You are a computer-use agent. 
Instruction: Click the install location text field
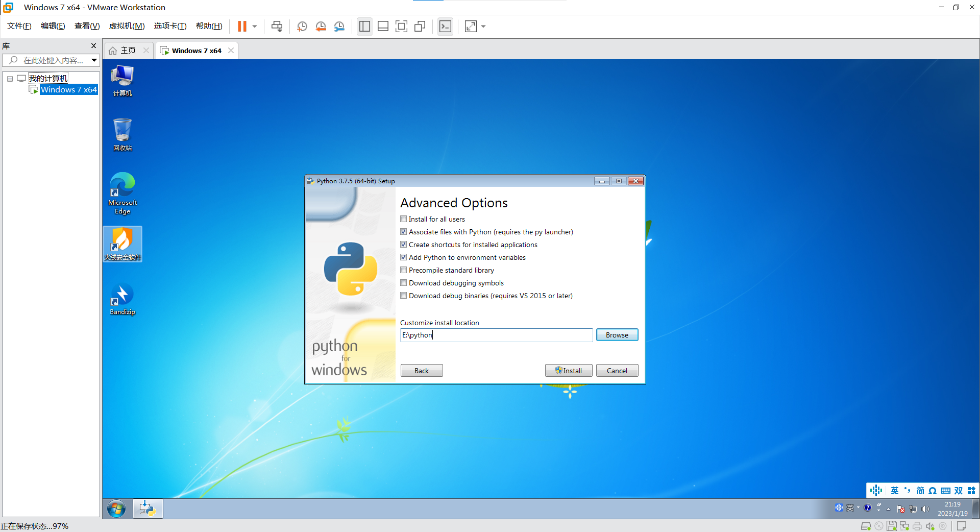(496, 335)
